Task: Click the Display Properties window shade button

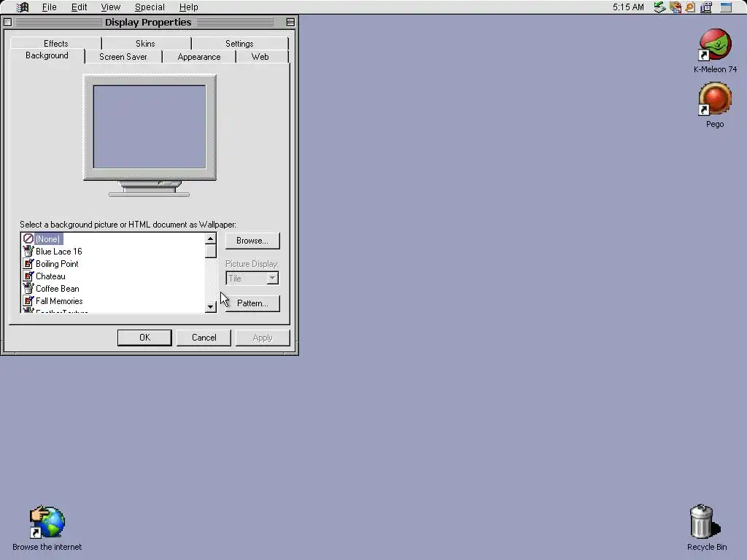Action: (x=290, y=23)
